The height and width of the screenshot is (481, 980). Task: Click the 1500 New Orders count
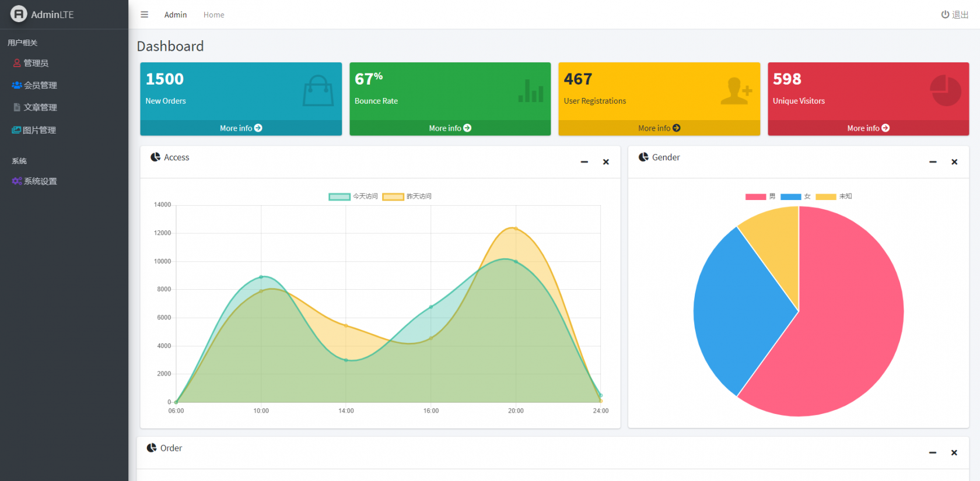click(x=164, y=79)
